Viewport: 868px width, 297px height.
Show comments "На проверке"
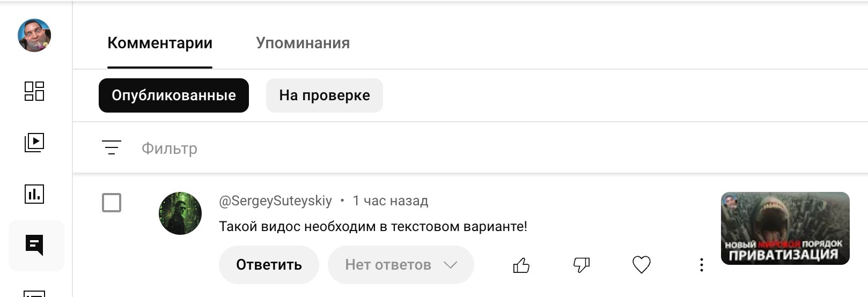(324, 95)
